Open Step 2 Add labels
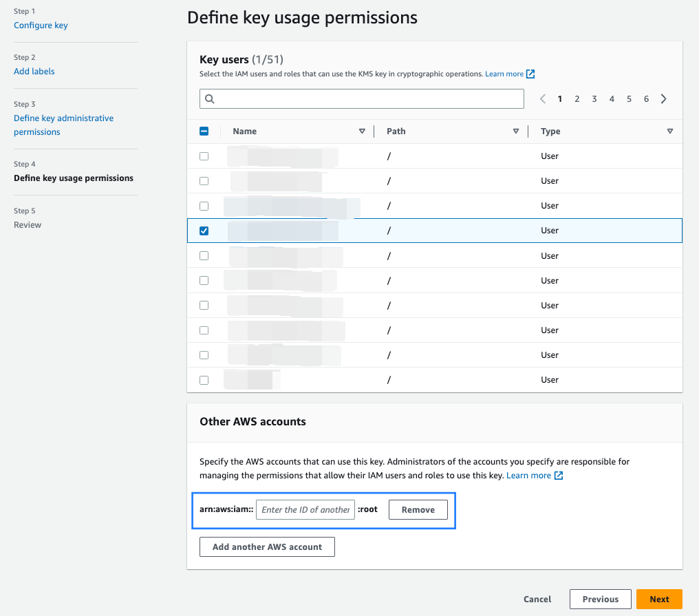The width and height of the screenshot is (699, 616). coord(34,72)
